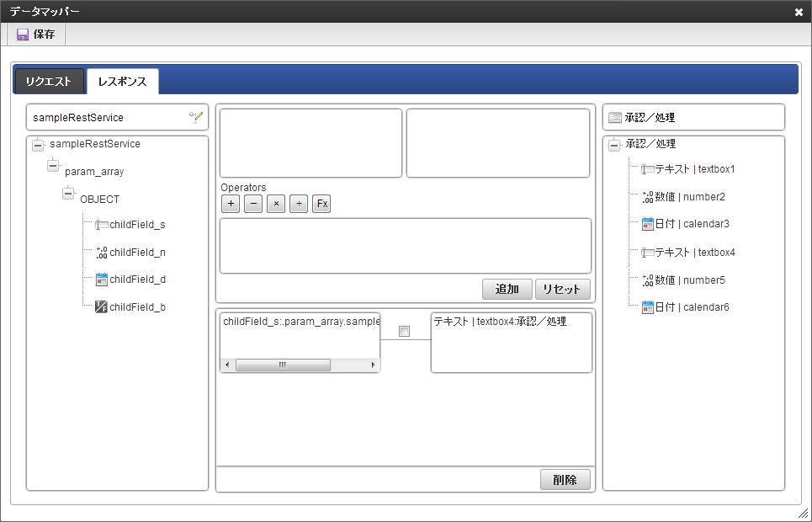812x522 pixels.
Task: Click the 削除 button
Action: pos(565,480)
